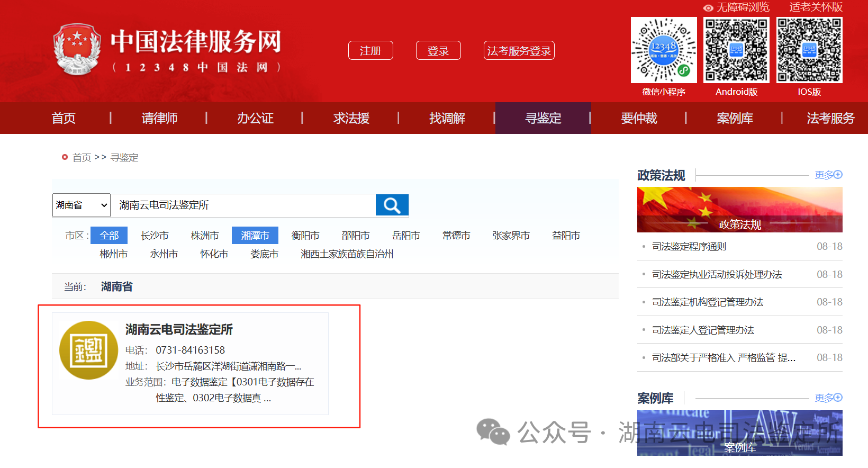The height and width of the screenshot is (468, 868).
Task: Click the WeChat mini program QR code
Action: pos(664,50)
